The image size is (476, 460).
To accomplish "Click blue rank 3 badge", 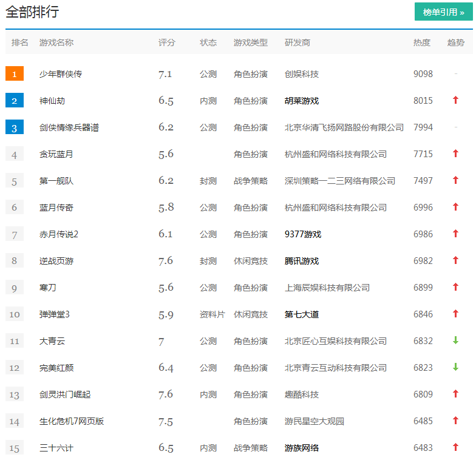I will pos(15,127).
